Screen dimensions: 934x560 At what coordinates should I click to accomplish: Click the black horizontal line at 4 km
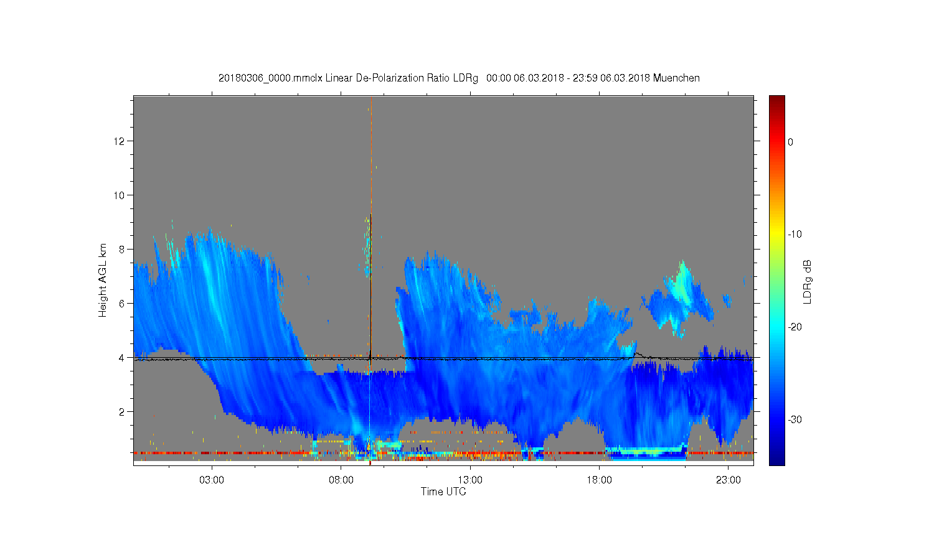click(x=443, y=358)
